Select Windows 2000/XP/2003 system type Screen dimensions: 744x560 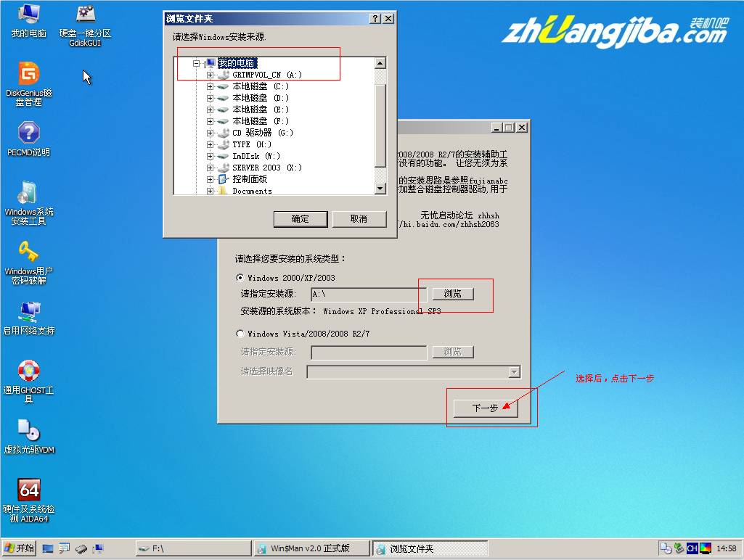(x=240, y=277)
